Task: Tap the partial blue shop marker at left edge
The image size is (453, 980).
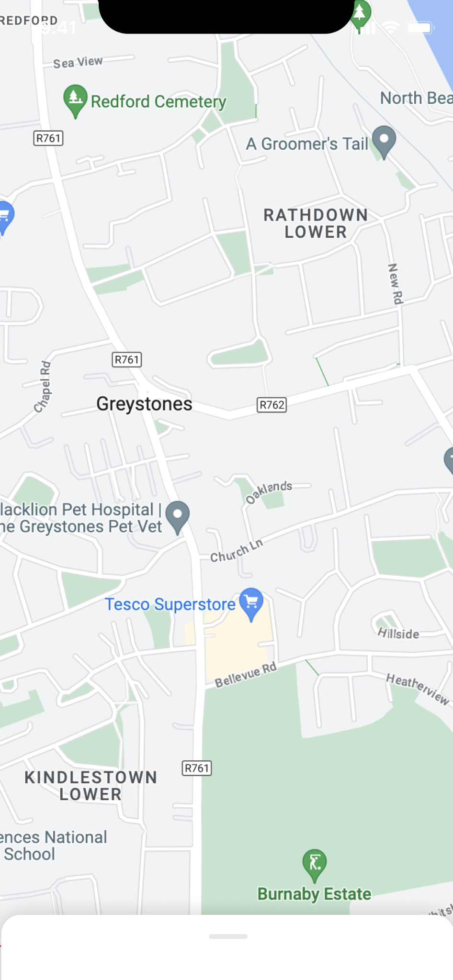Action: 5,218
